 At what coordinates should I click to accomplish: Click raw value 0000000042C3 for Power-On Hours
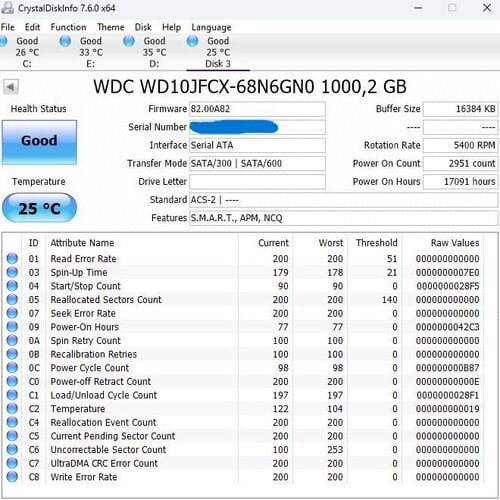447,327
